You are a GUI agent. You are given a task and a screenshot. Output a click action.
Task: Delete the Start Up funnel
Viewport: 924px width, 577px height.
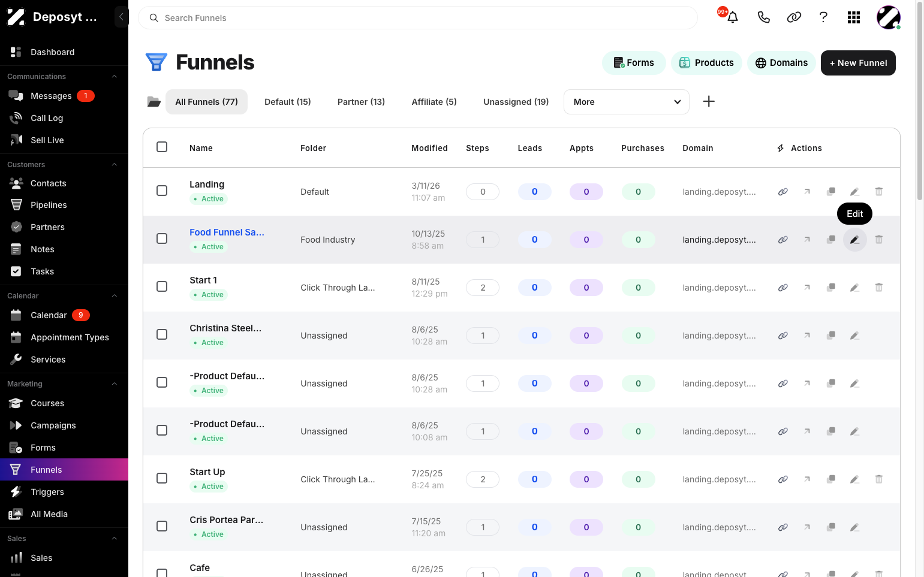(879, 479)
